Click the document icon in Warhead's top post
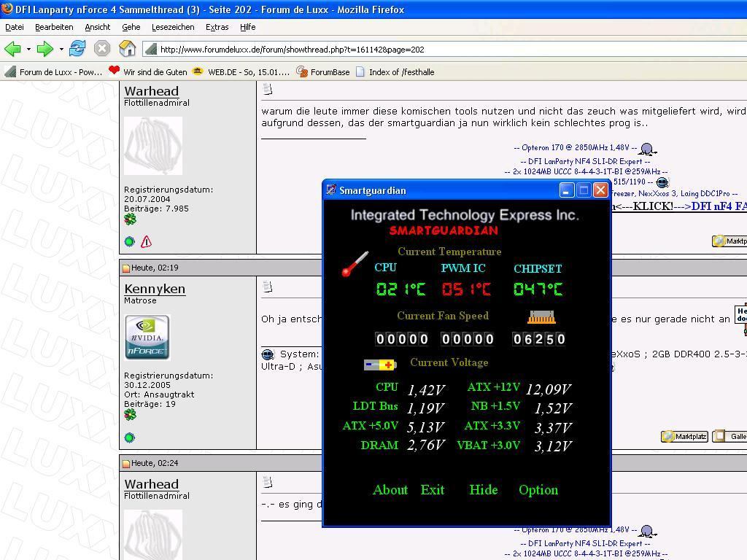 coord(268,89)
